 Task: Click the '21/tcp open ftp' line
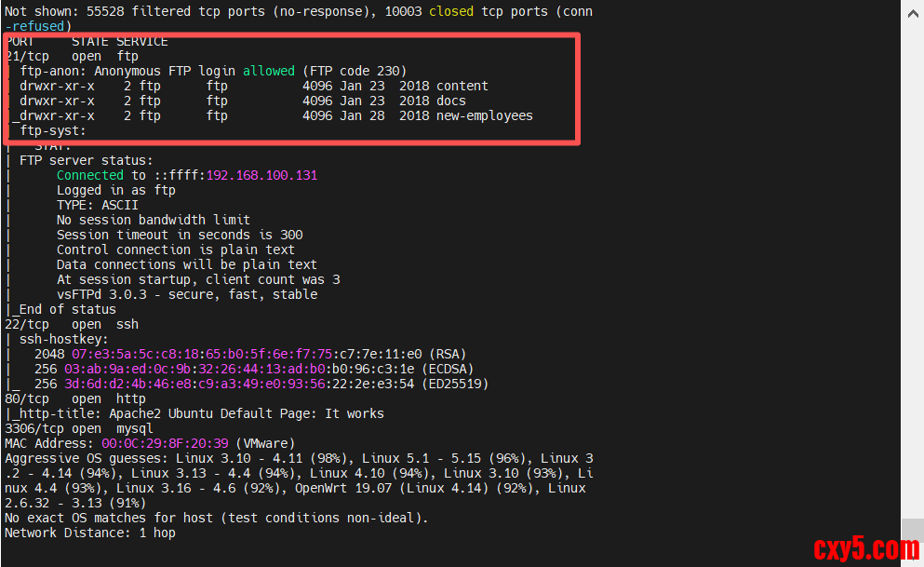tap(72, 56)
